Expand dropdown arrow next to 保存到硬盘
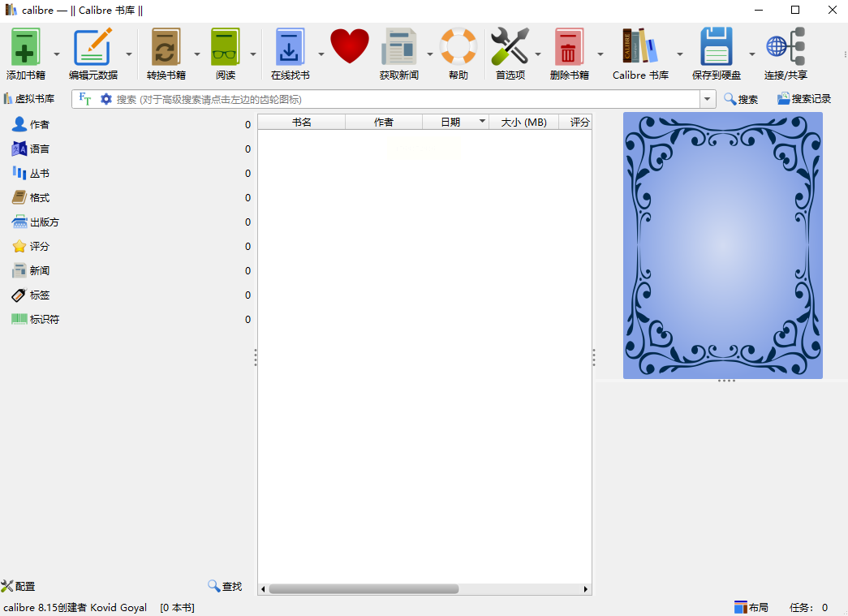Screen dimensions: 848x616 coord(751,54)
